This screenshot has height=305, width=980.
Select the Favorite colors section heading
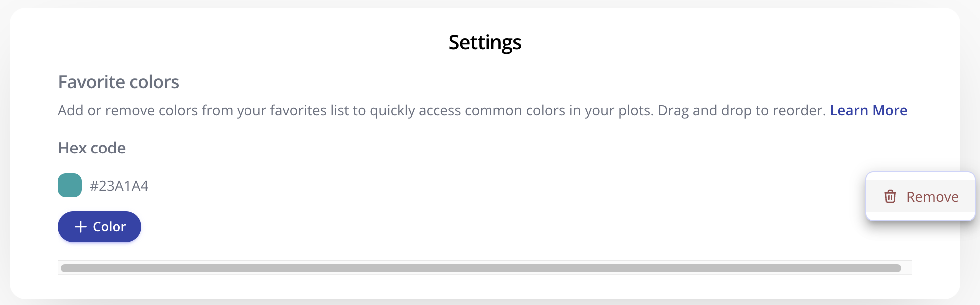click(118, 81)
